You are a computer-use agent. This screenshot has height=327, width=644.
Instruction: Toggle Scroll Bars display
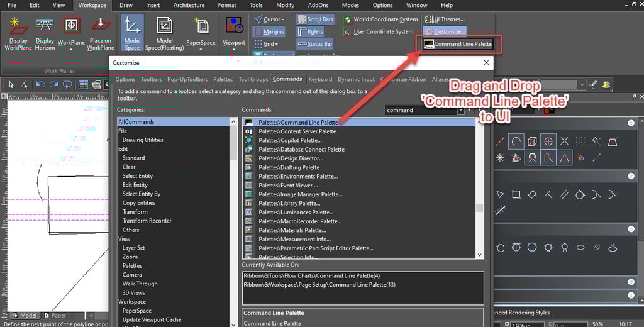316,19
